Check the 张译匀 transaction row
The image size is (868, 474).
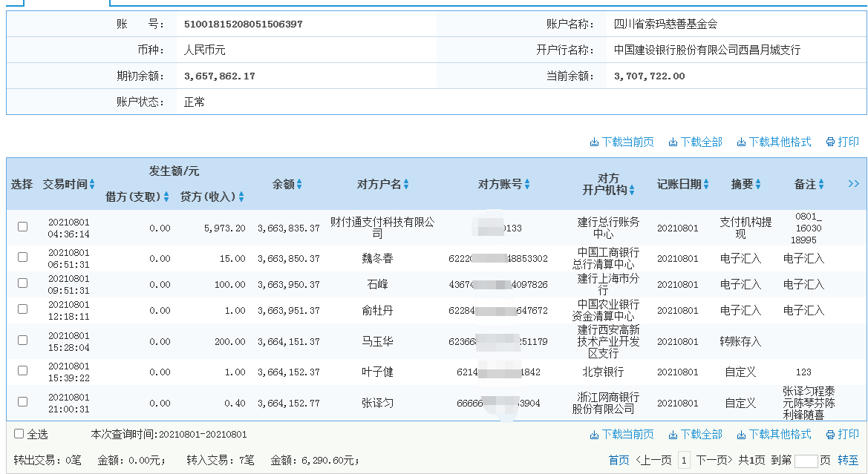(22, 402)
